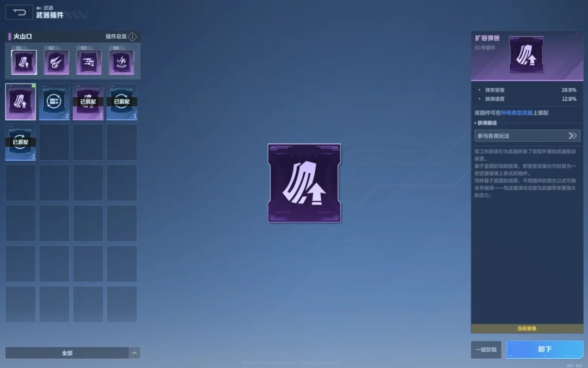Pick the blue ammo reload plugin card

coord(54,101)
